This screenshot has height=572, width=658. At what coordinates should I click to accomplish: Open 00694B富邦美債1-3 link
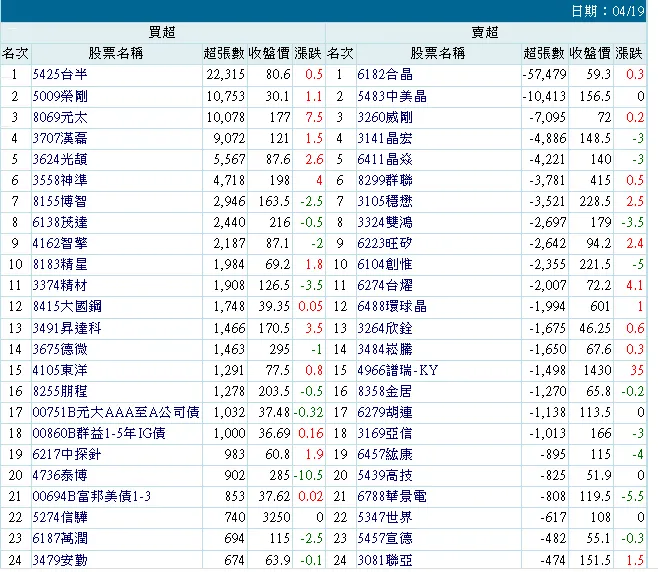91,496
